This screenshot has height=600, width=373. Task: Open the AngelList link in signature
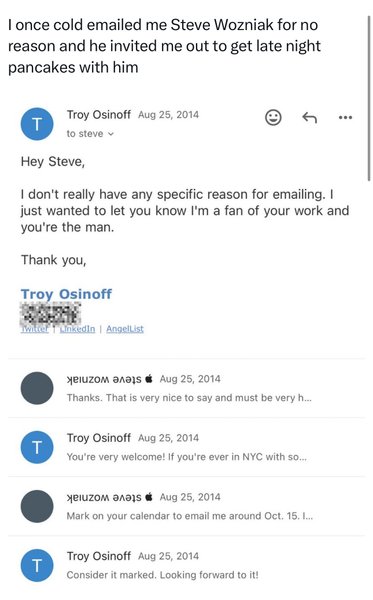tap(125, 329)
